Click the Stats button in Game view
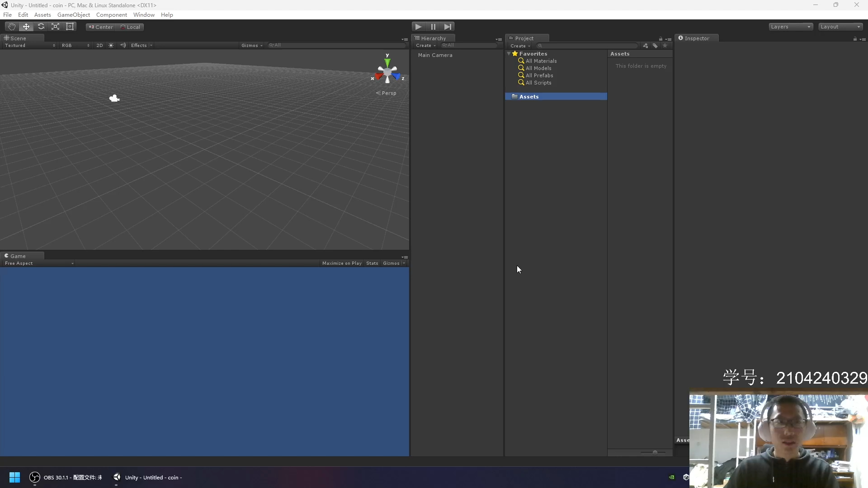 coord(372,263)
